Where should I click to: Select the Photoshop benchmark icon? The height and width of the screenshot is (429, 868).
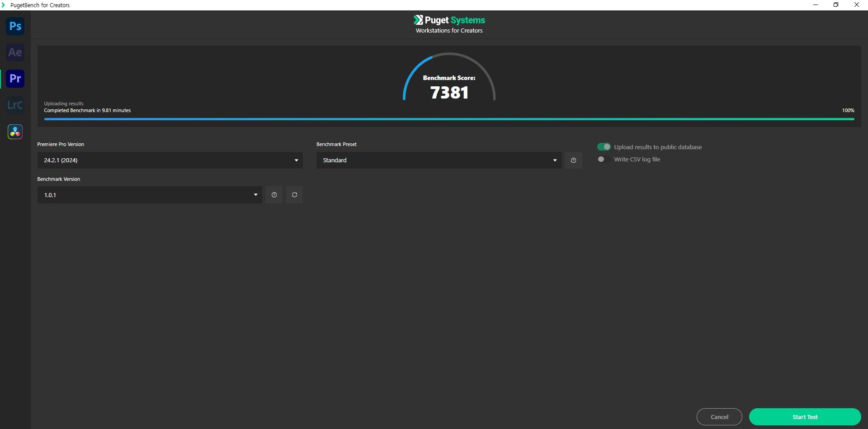15,26
